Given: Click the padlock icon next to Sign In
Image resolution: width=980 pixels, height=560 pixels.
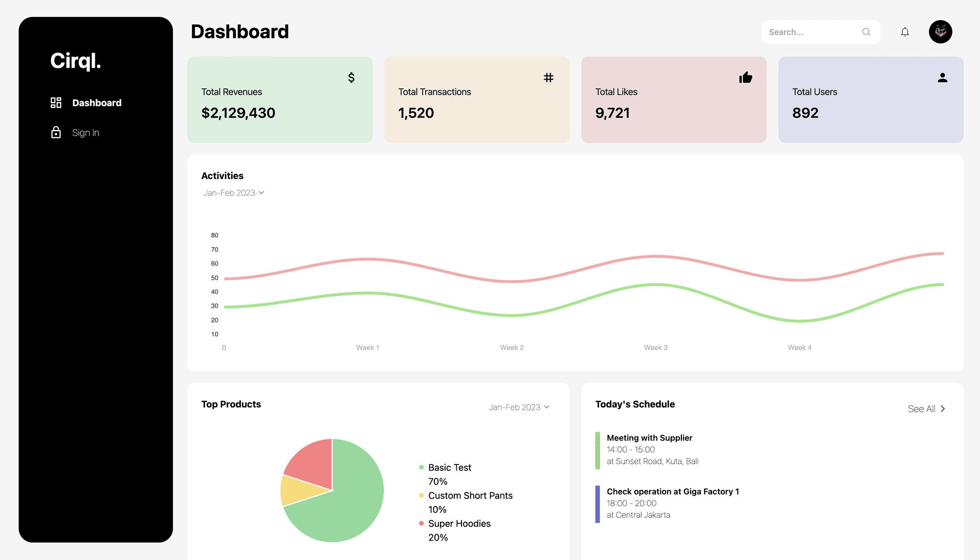Looking at the screenshot, I should (x=56, y=132).
